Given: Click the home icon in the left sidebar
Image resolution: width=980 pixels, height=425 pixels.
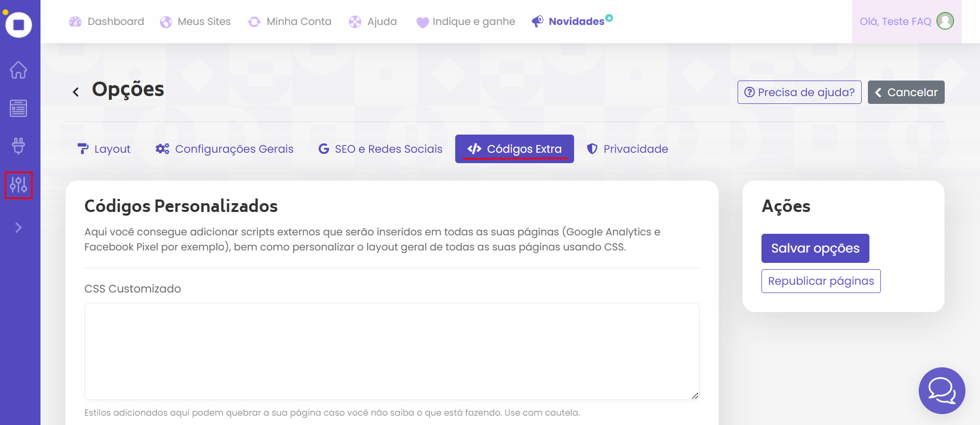Looking at the screenshot, I should pyautogui.click(x=19, y=70).
